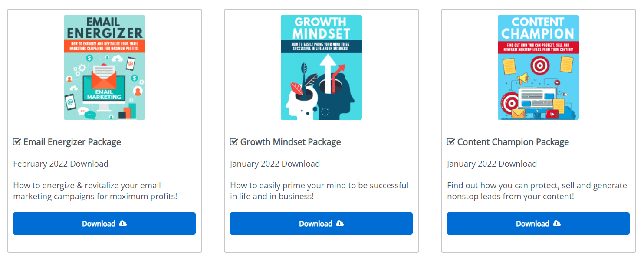
Task: Open the Email Energizer Package title
Action: pyautogui.click(x=72, y=142)
